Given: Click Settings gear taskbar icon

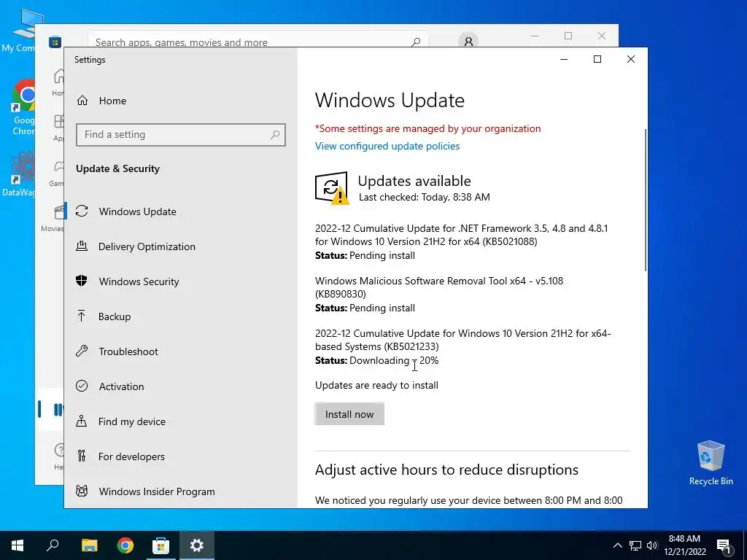Looking at the screenshot, I should click(x=197, y=545).
